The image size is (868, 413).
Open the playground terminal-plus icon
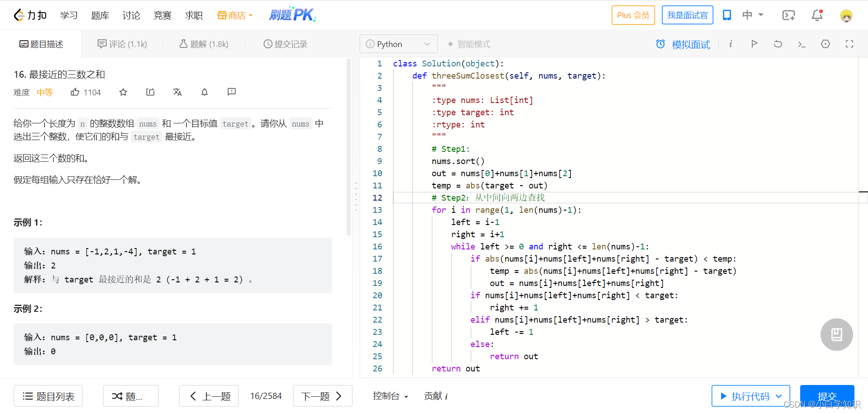click(788, 15)
